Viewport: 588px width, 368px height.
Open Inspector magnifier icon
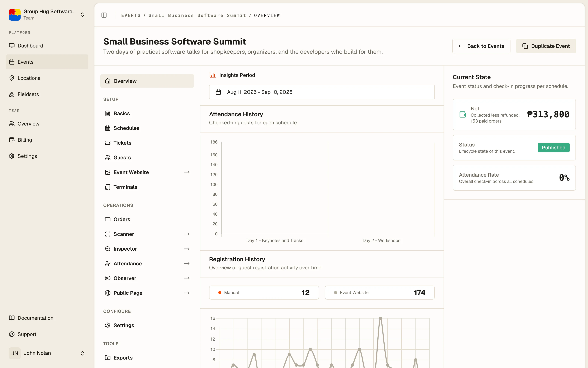point(108,249)
